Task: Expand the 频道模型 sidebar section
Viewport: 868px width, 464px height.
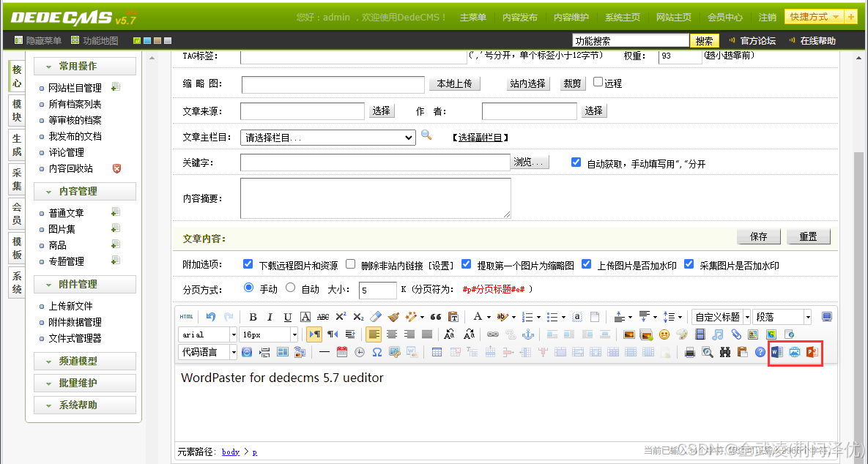Action: tap(85, 361)
